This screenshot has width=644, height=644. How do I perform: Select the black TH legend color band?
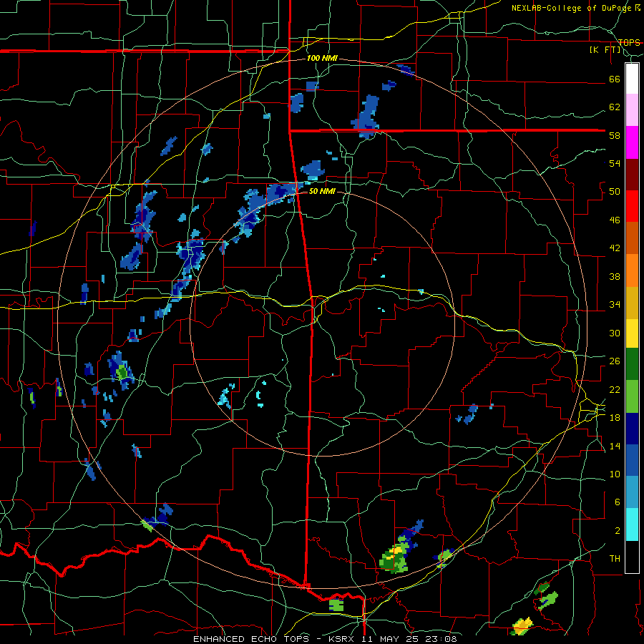click(632, 557)
